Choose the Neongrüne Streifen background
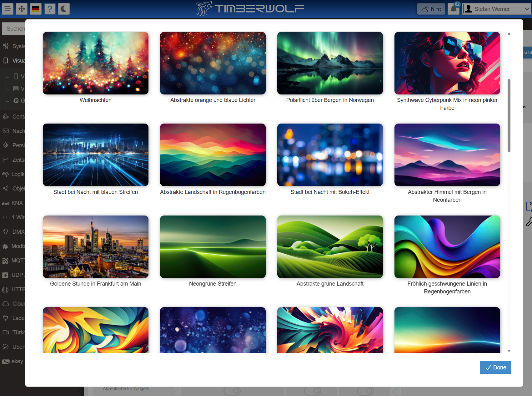Screen dimensions: 532x396 pyautogui.click(x=213, y=247)
